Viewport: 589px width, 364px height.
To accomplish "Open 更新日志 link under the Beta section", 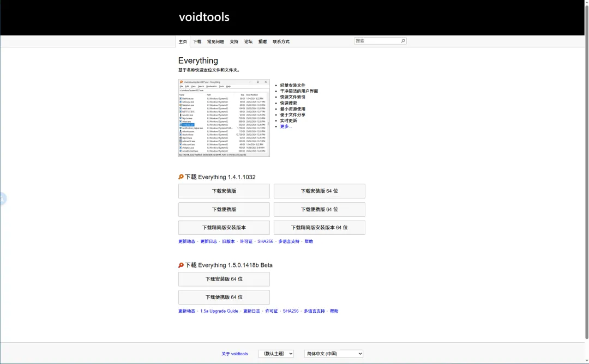I will (x=251, y=311).
